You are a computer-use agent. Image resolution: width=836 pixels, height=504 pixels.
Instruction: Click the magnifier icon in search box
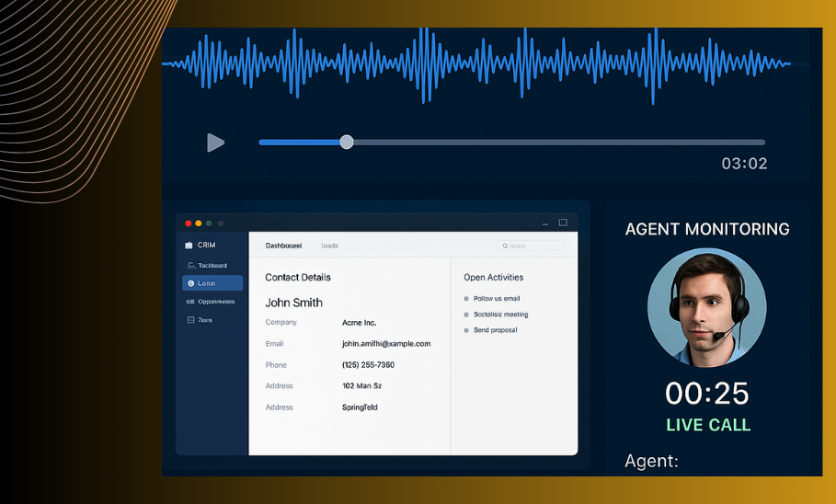tap(505, 246)
